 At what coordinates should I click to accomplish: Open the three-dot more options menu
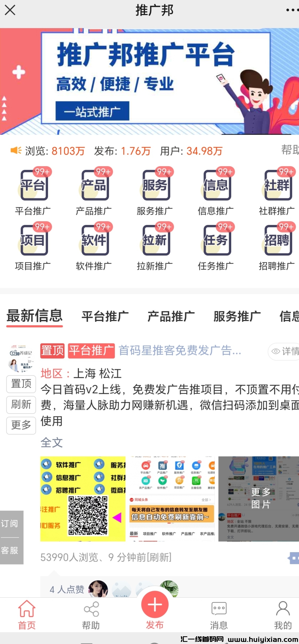(292, 10)
